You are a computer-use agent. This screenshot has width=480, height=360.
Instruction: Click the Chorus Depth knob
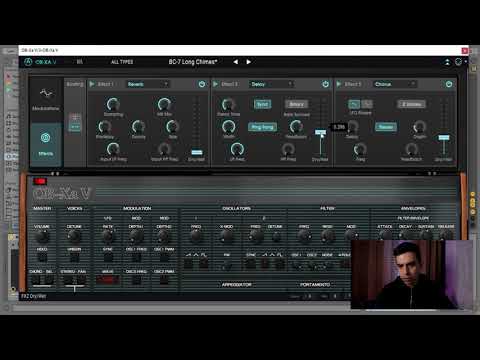click(419, 127)
